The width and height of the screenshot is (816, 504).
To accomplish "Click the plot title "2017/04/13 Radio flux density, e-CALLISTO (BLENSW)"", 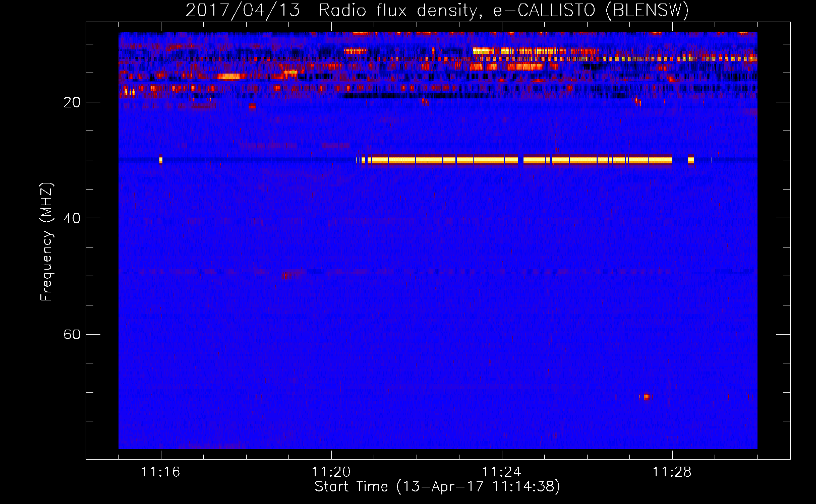I will click(x=437, y=10).
